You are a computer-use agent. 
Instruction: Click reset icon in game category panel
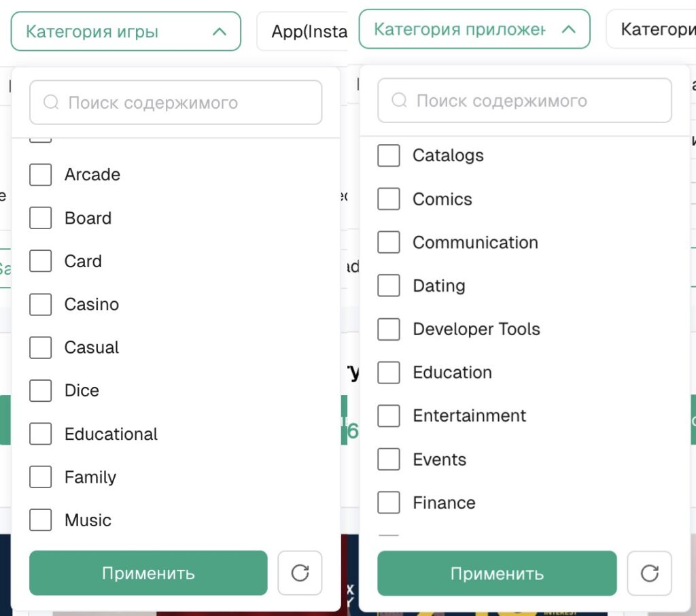point(300,572)
